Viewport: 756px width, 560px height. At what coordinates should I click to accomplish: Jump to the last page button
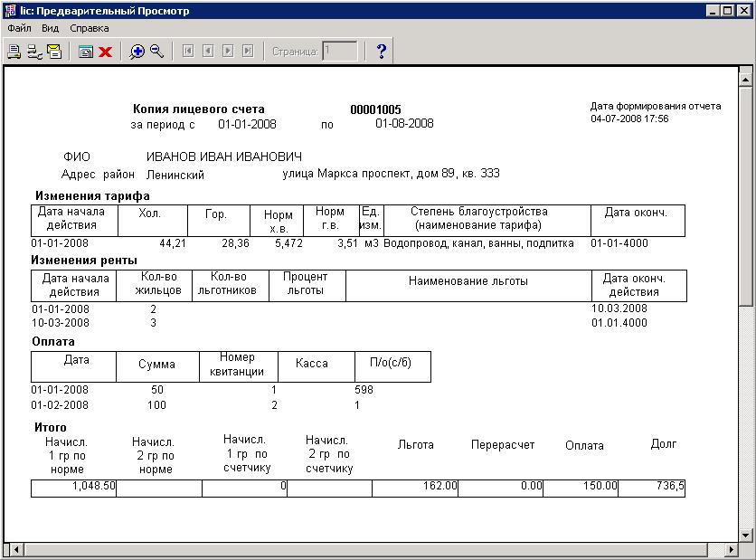(x=248, y=52)
